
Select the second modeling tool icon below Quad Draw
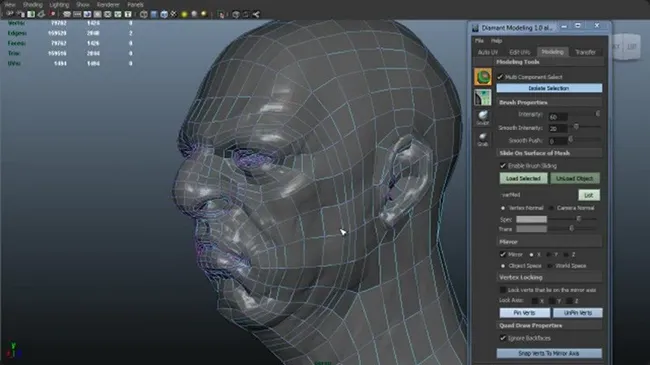point(483,97)
